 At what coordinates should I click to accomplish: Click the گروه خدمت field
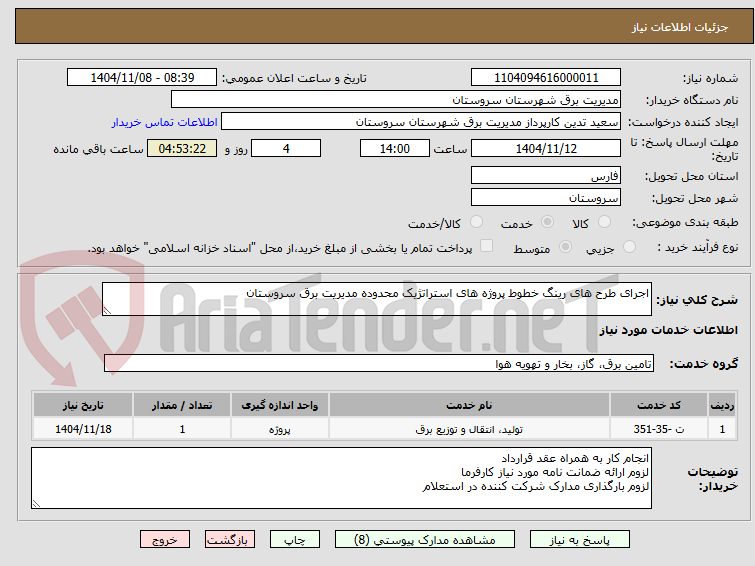[x=379, y=363]
